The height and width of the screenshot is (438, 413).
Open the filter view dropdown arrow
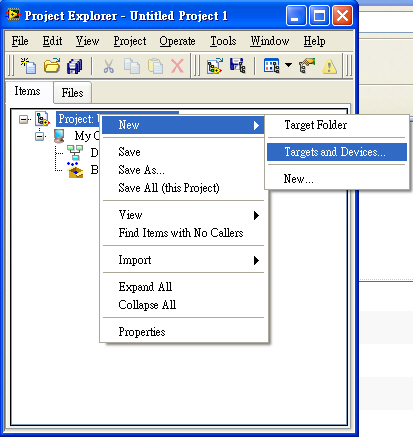[x=288, y=65]
